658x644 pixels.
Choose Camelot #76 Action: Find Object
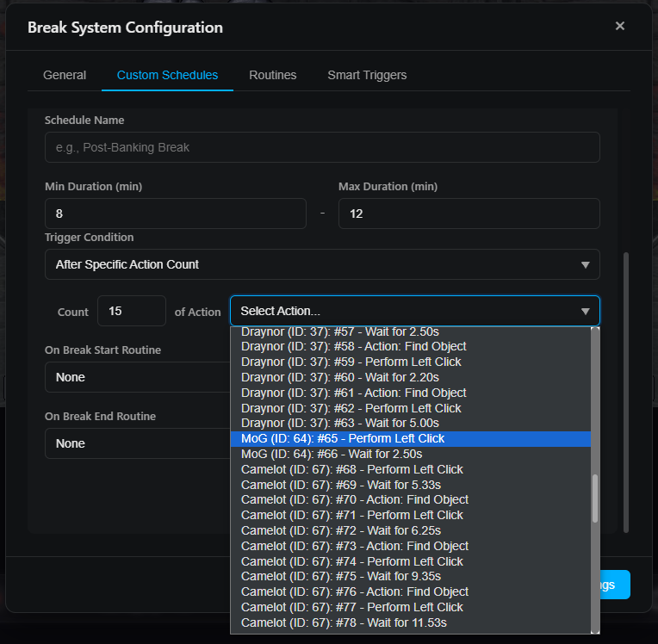[411, 592]
